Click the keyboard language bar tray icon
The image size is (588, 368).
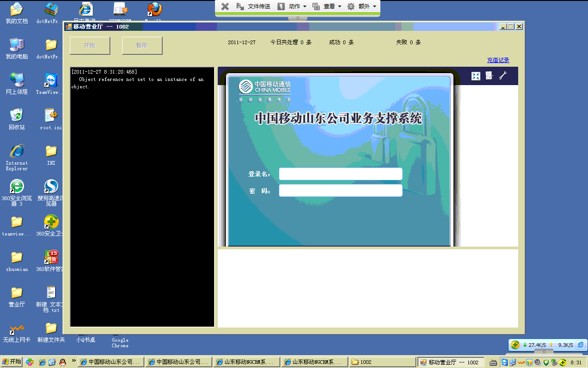click(x=493, y=362)
